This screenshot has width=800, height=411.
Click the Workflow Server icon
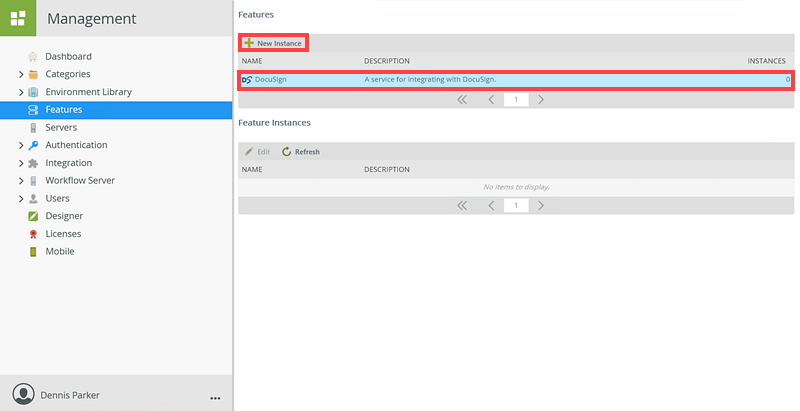click(33, 181)
